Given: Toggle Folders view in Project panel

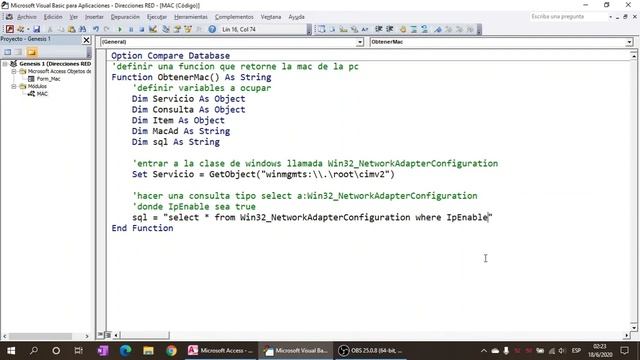Looking at the screenshot, I should point(32,52).
